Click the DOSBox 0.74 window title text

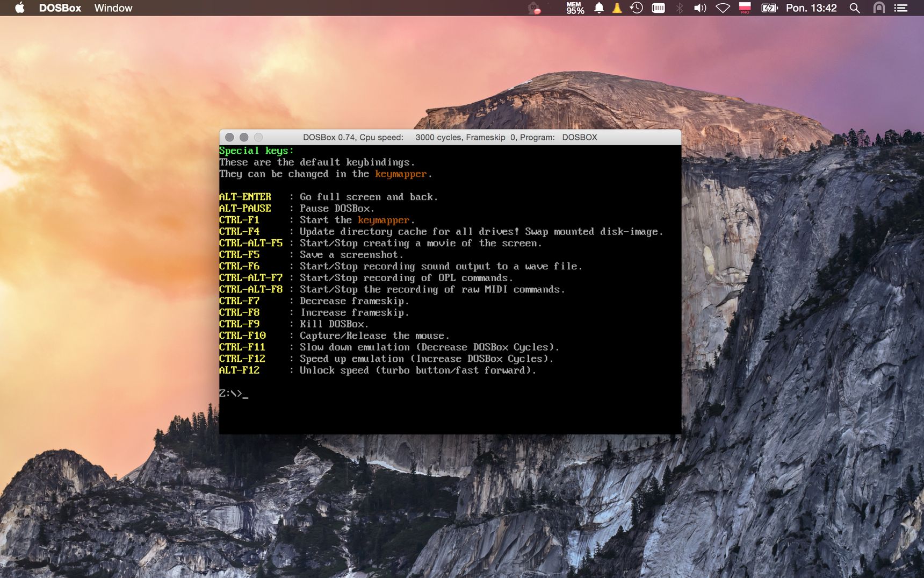tap(450, 137)
